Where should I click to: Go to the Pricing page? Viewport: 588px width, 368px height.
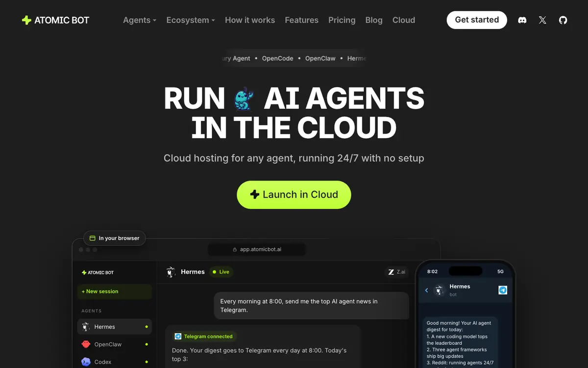(x=342, y=20)
